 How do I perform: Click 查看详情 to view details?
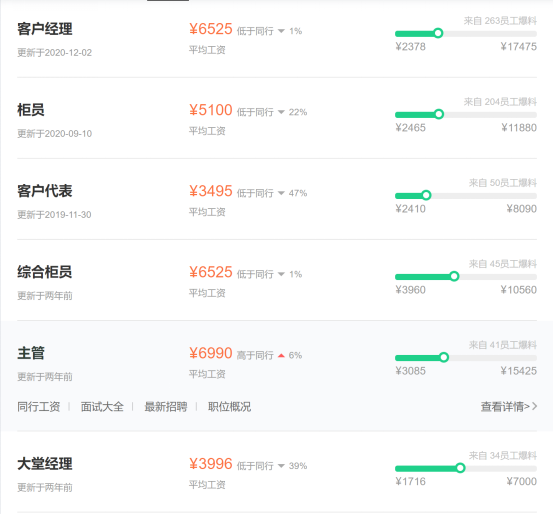click(x=509, y=407)
